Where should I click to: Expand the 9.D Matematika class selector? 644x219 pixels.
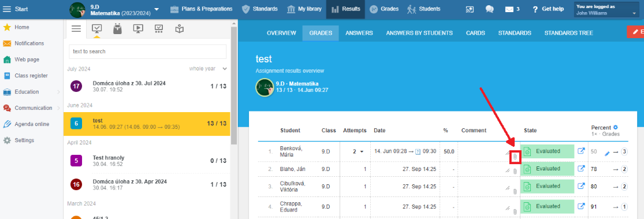[157, 9]
